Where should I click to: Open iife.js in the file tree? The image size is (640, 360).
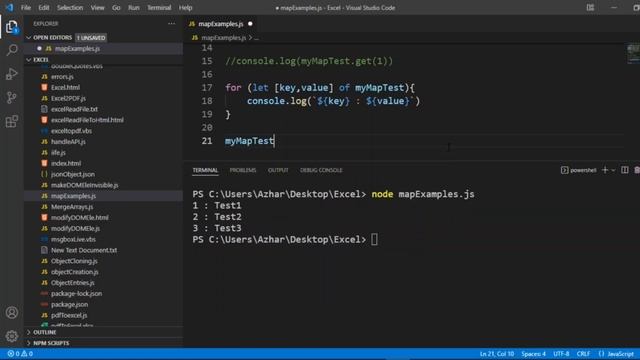pos(58,153)
